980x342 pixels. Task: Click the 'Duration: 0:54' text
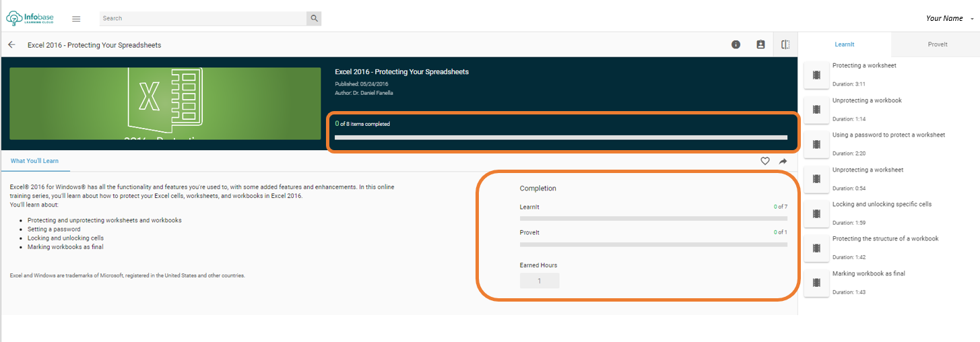[x=849, y=189]
